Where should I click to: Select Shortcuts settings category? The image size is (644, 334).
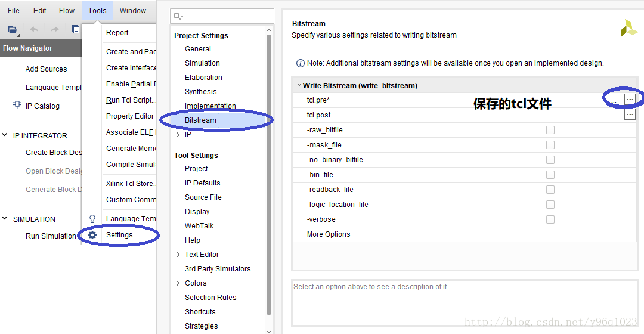pos(200,312)
